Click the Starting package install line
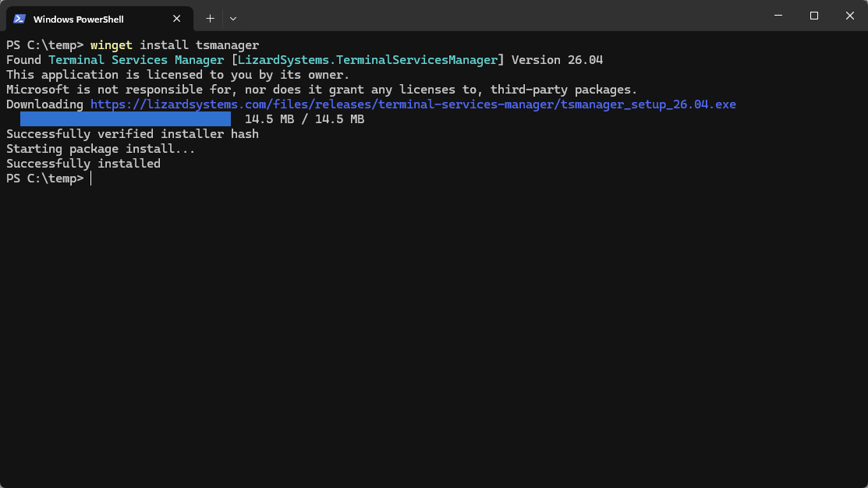This screenshot has height=488, width=868. [x=101, y=149]
